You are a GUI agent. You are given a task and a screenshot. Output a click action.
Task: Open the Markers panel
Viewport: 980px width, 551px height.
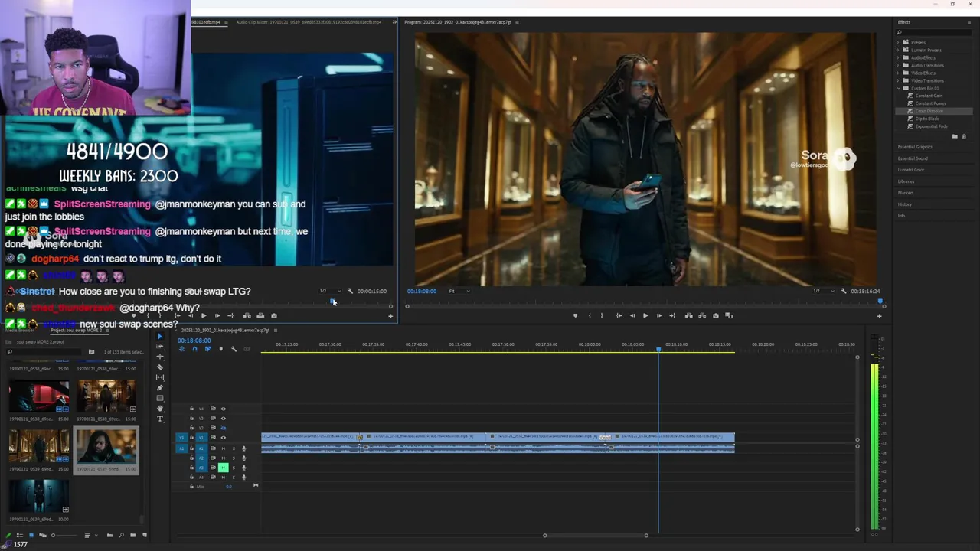point(906,193)
